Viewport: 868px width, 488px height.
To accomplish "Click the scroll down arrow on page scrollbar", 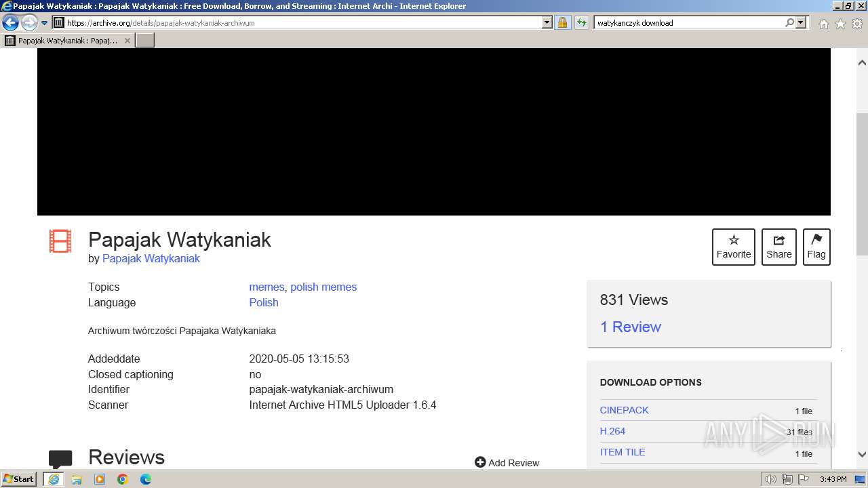I will click(862, 454).
